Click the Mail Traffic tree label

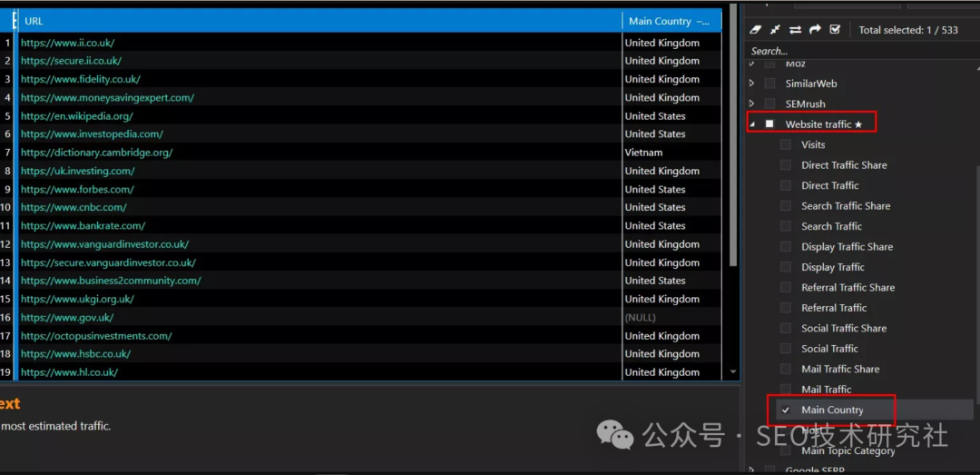point(827,390)
